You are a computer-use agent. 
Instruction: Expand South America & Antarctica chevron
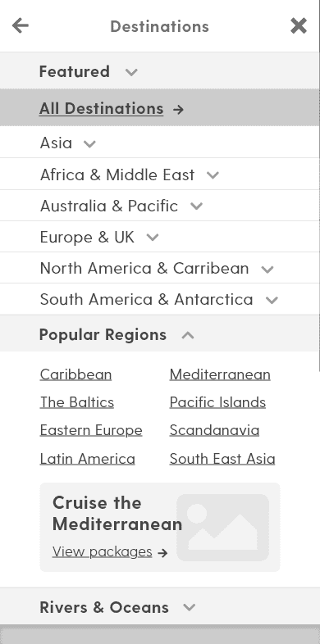[272, 300]
